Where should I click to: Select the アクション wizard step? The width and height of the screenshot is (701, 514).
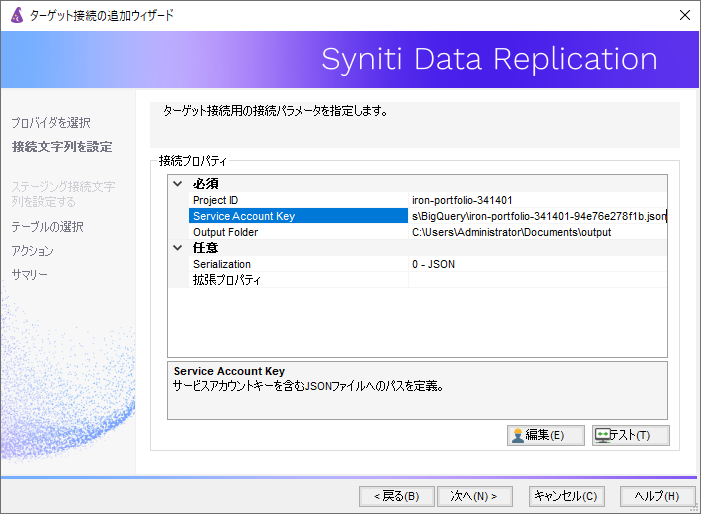coord(32,251)
